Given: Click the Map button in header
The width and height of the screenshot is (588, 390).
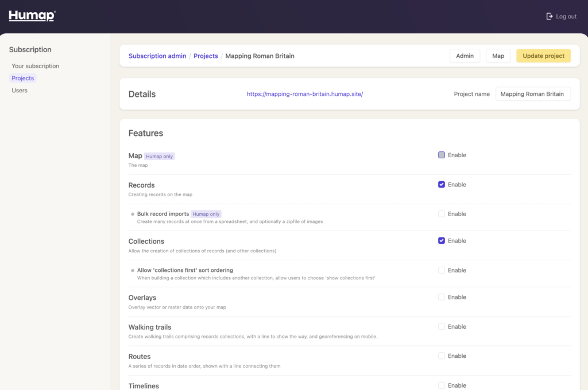Looking at the screenshot, I should point(498,56).
